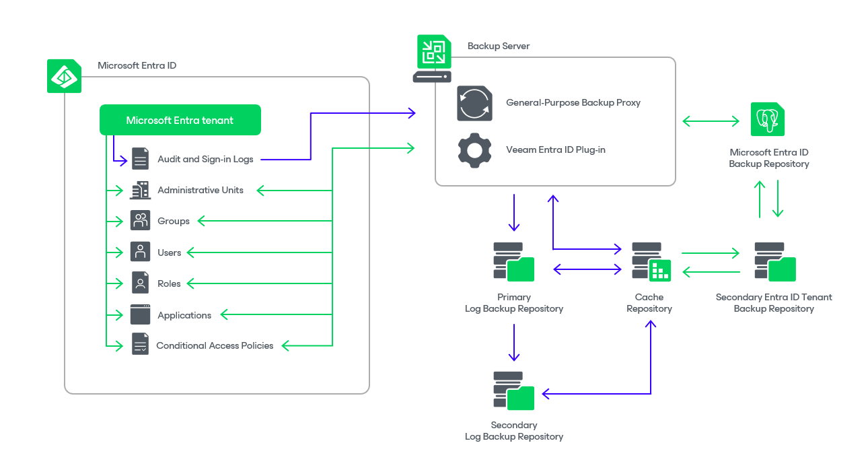Click the "Primary Log Backup Repository" caption

[x=514, y=303]
